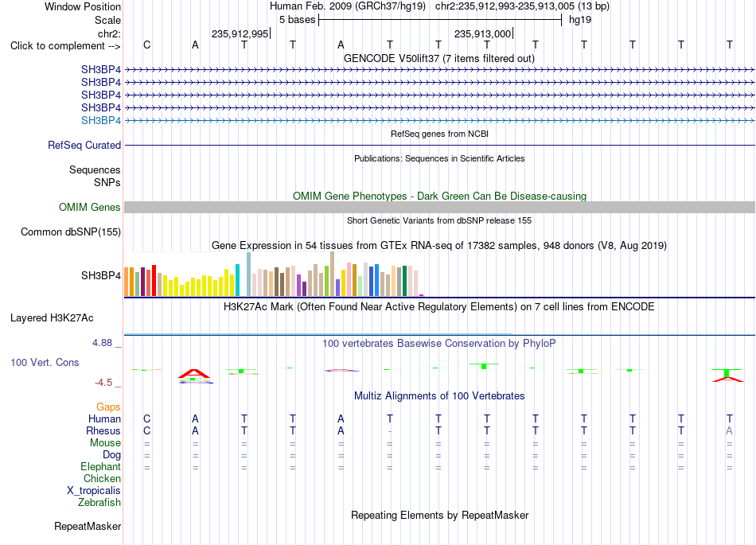Click the hg19 label next to the scale bar
This screenshot has width=756, height=545.
pos(580,20)
